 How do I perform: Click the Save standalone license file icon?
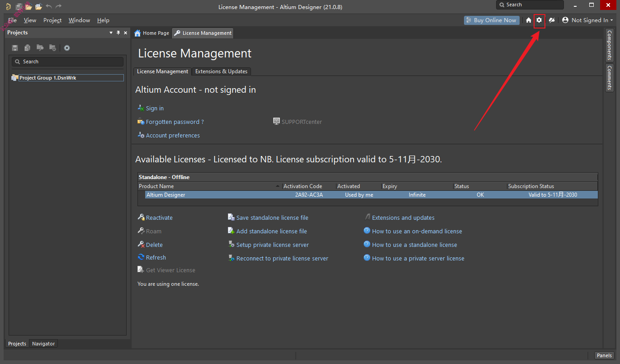pyautogui.click(x=231, y=217)
